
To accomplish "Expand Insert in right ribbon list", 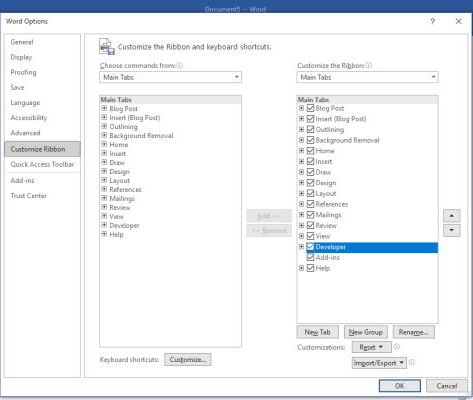I will (x=301, y=161).
